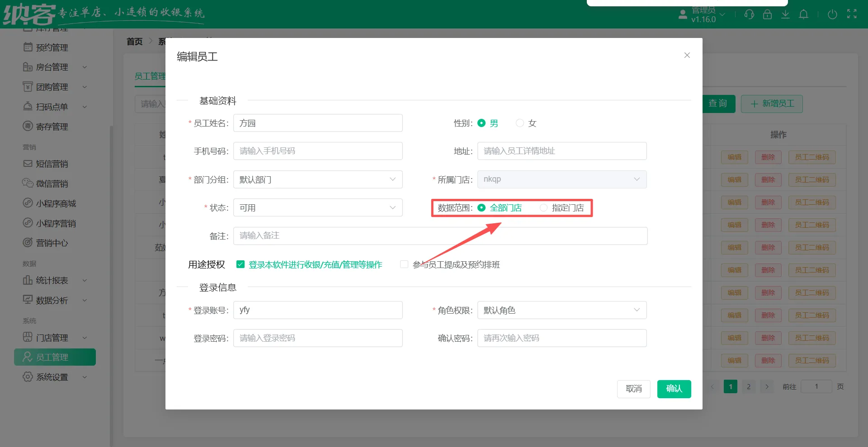Toggle the fullscreen icon in header
The image size is (868, 447).
[x=852, y=14]
